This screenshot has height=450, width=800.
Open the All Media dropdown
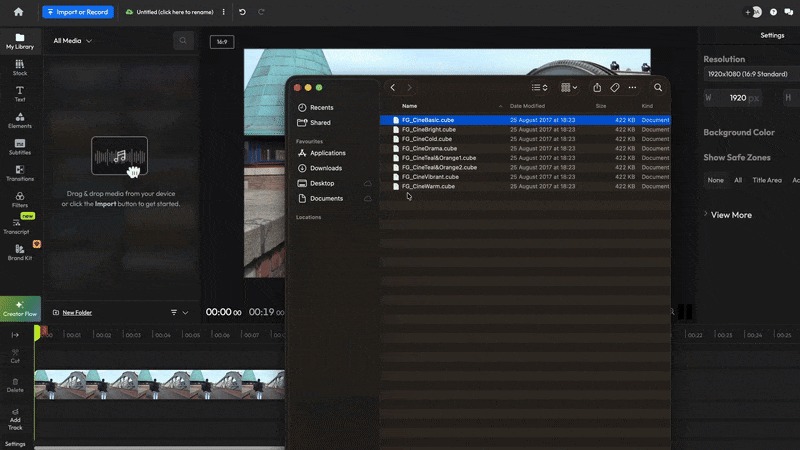(73, 41)
